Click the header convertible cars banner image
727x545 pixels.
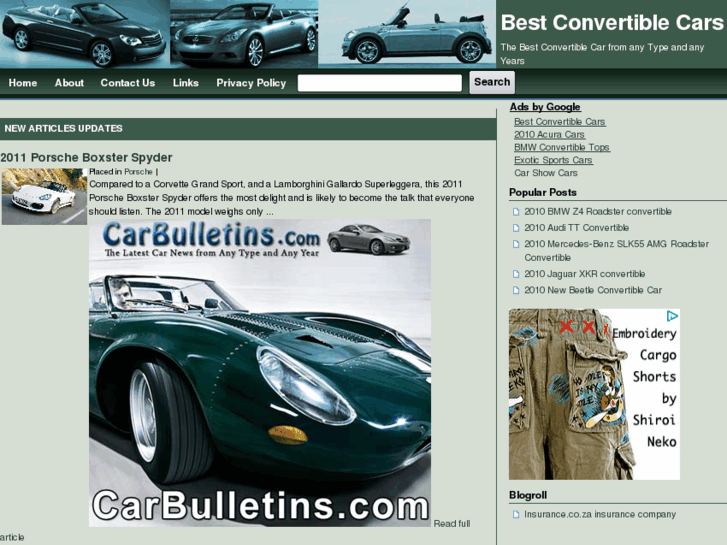click(248, 34)
